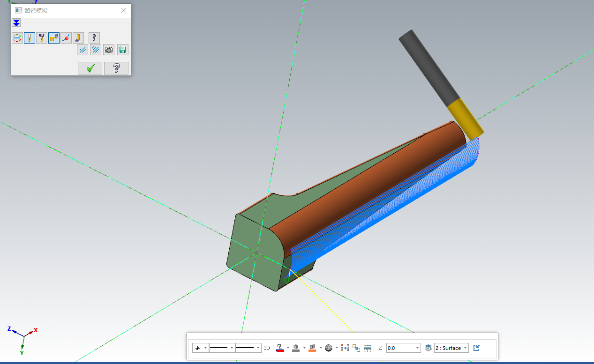This screenshot has height=364, width=594.
Task: Toggle display of toolpath endpoints (red dot)
Action: point(66,38)
